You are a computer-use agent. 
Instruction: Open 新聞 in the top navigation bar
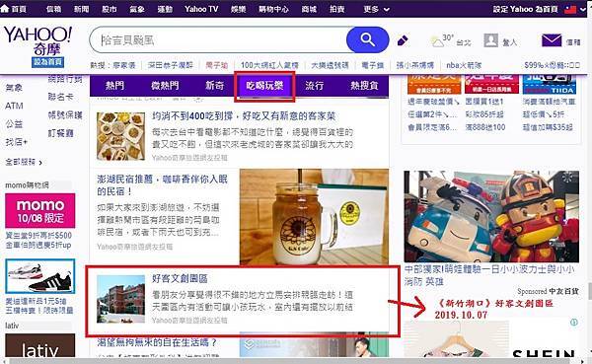(81, 9)
